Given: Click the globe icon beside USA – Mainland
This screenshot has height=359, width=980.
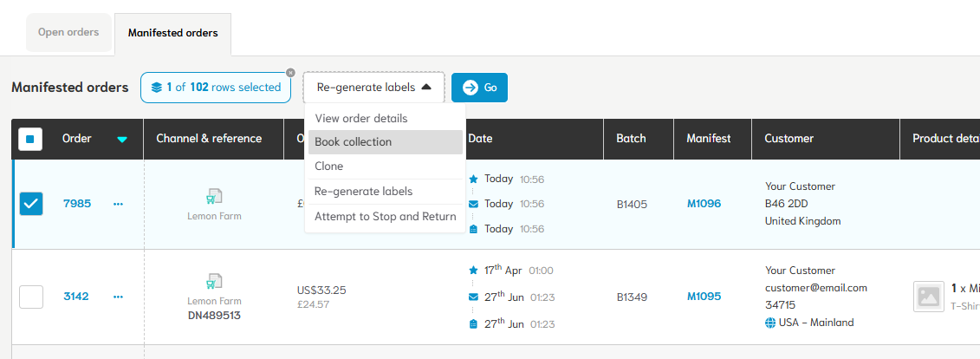Looking at the screenshot, I should pos(770,323).
